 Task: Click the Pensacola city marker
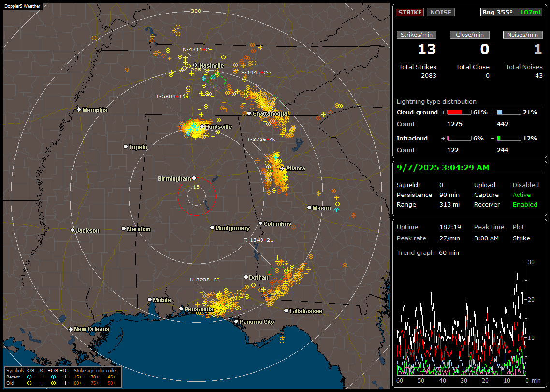tap(181, 308)
